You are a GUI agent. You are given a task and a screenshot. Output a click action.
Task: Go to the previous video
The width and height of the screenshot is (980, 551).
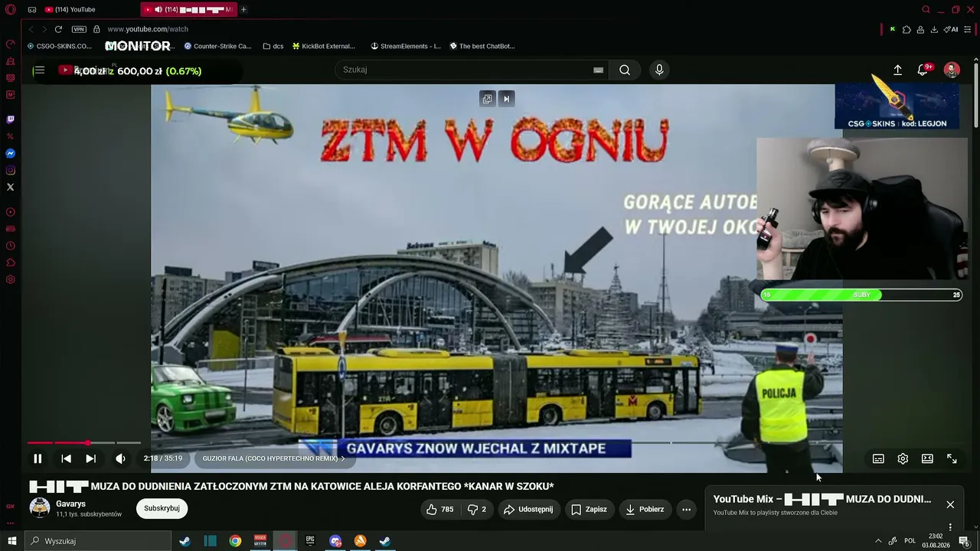pyautogui.click(x=67, y=458)
